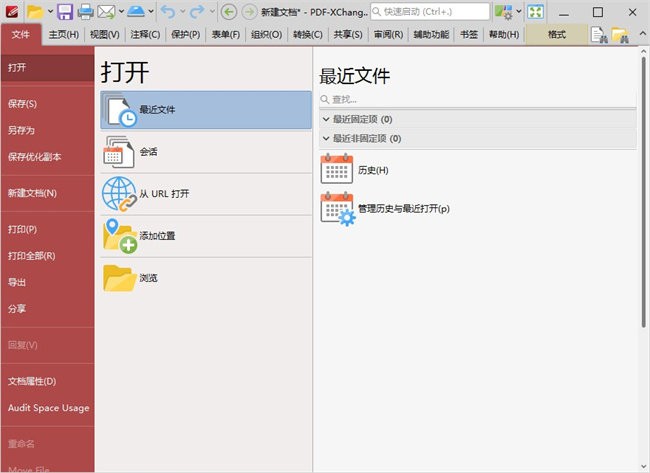Click the Email envelope icon in toolbar

pyautogui.click(x=106, y=12)
